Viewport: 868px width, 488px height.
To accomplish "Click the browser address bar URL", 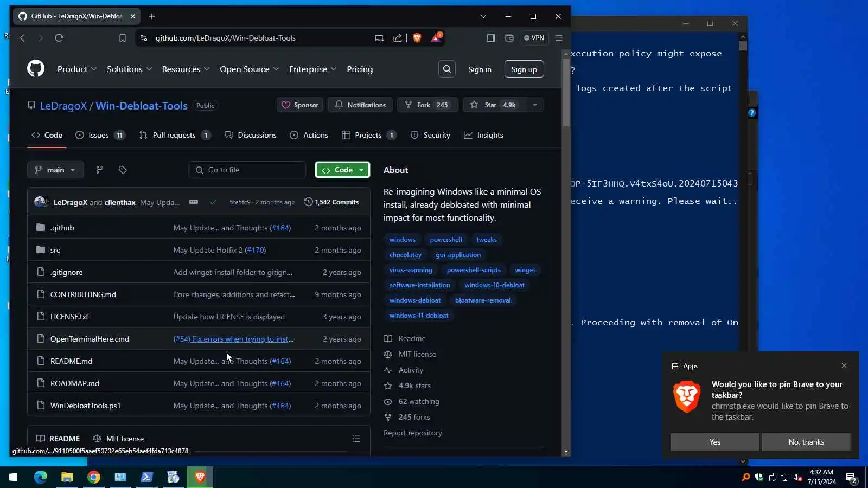I will [x=226, y=38].
